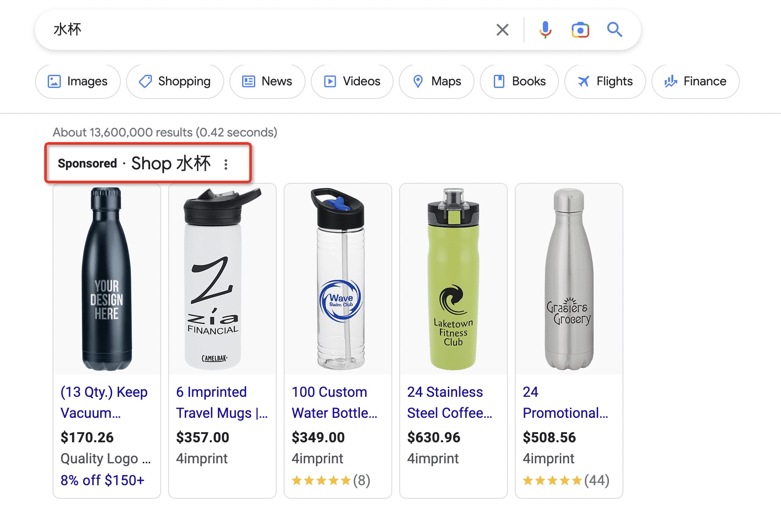Click inside the 水杯 search input field

pyautogui.click(x=263, y=30)
